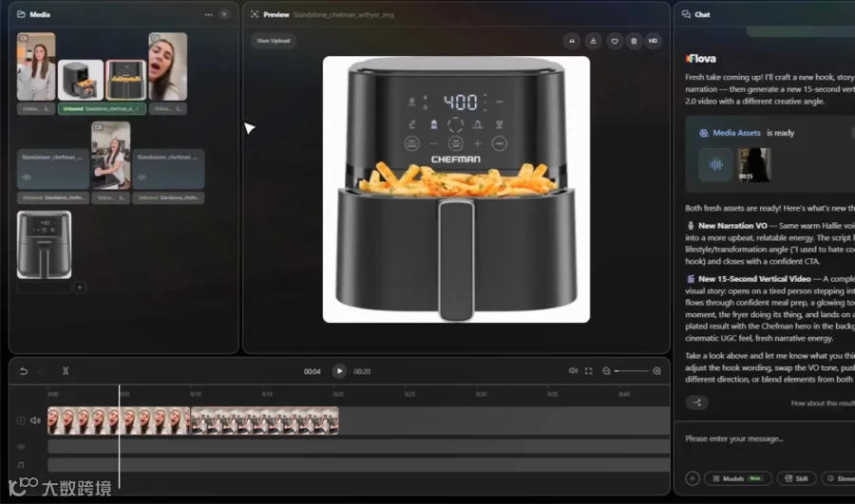Image resolution: width=855 pixels, height=504 pixels.
Task: Select closed air fryer image thumbnail
Action: tap(44, 245)
